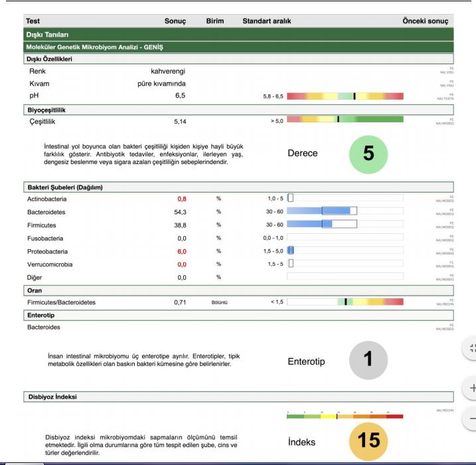This screenshot has height=465, width=476.
Task: Click the '5,8 - 6,5' standard range
Action: click(x=274, y=96)
